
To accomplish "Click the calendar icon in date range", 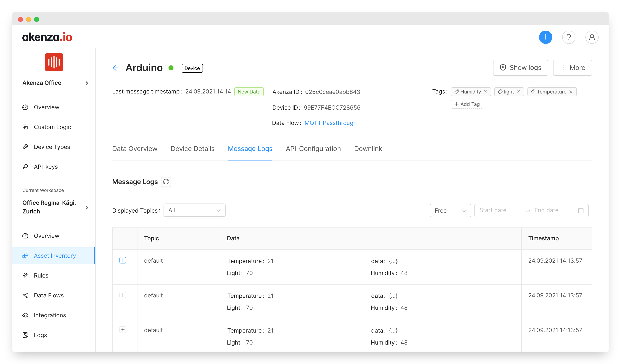I will pyautogui.click(x=581, y=210).
